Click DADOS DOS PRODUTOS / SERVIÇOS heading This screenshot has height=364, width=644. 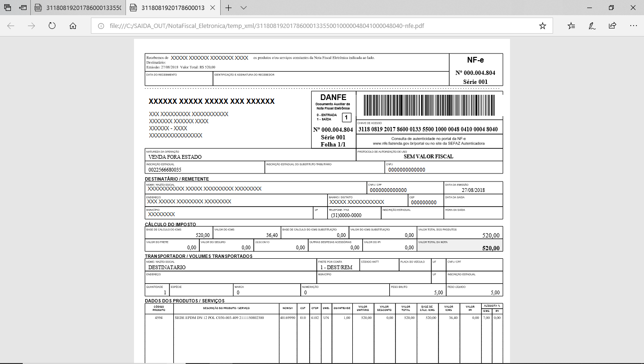[x=185, y=300]
